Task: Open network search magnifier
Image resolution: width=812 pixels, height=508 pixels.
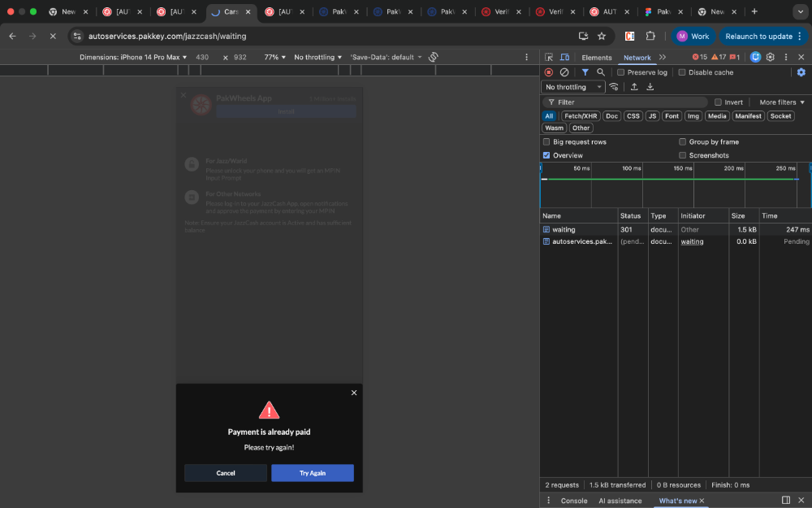Action: pyautogui.click(x=601, y=72)
